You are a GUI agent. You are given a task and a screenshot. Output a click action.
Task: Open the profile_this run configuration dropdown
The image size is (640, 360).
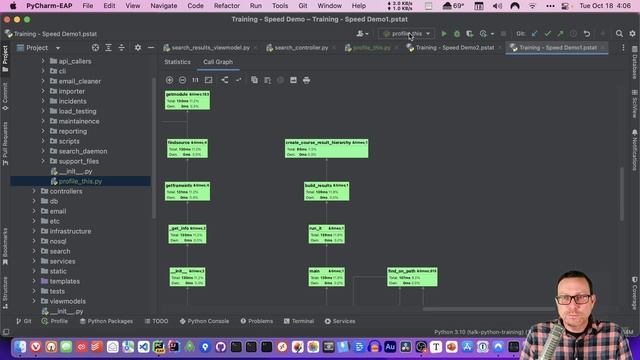click(407, 33)
